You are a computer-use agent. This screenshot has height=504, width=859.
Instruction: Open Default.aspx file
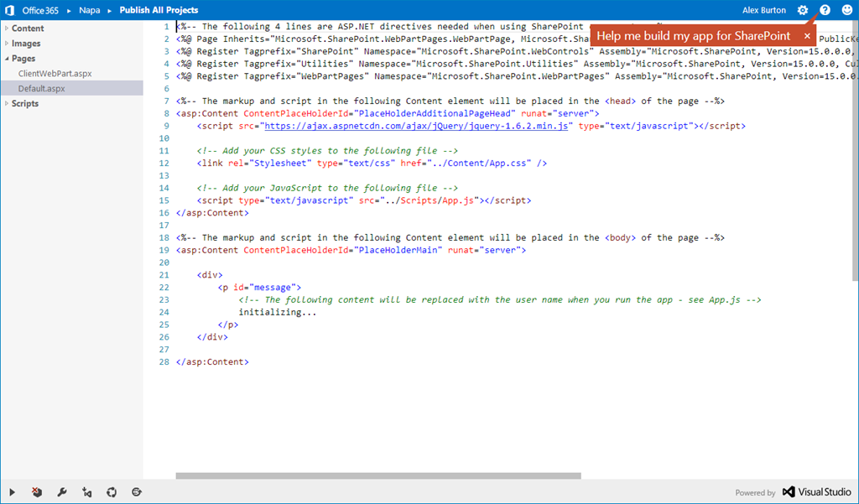click(x=42, y=88)
